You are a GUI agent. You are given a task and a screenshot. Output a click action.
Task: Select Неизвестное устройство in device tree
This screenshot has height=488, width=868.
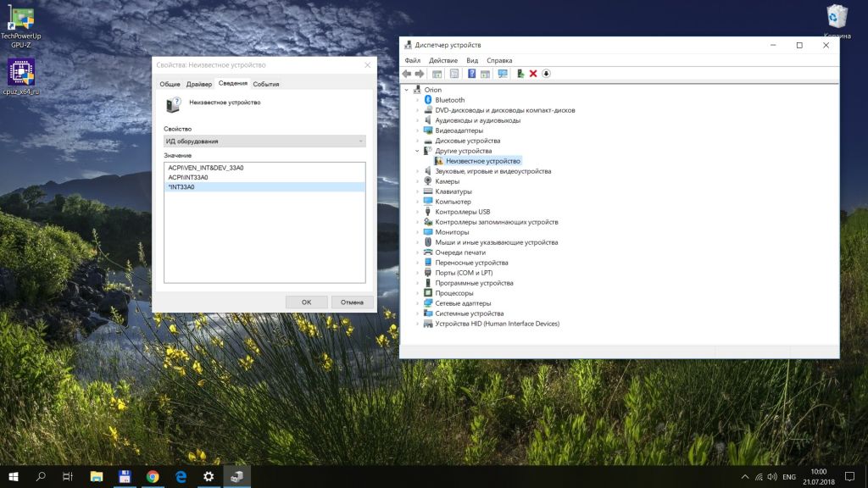(x=482, y=160)
